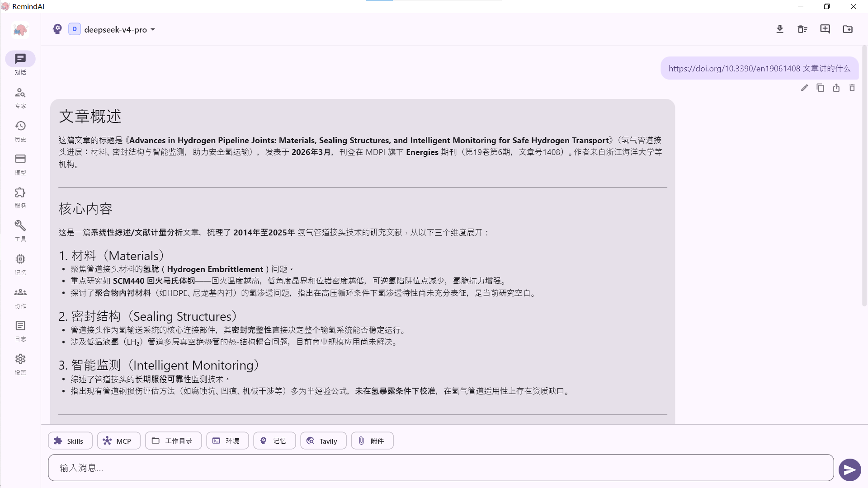Toggle the 记忆 memory chip above input
The width and height of the screenshot is (868, 488).
tap(274, 441)
